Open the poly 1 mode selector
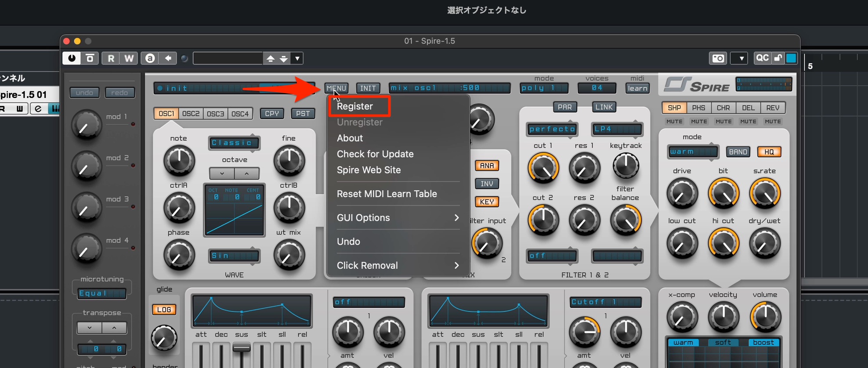Image resolution: width=868 pixels, height=368 pixels. (544, 88)
